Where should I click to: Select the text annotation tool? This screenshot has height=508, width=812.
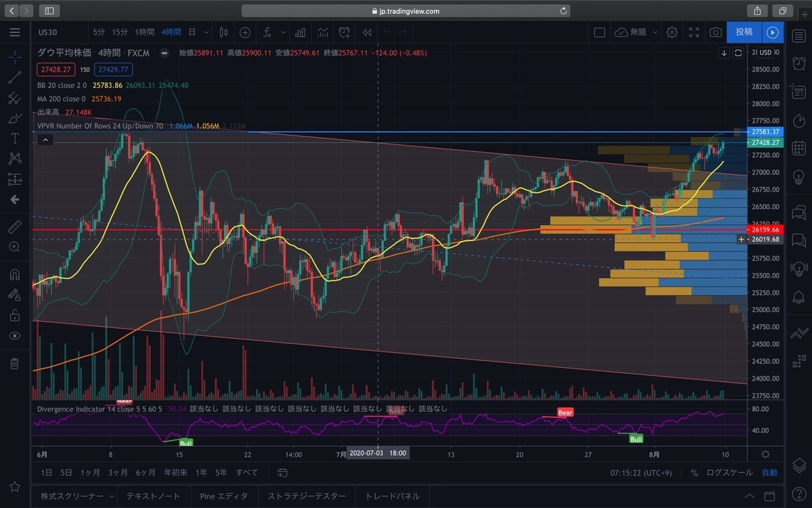click(15, 139)
